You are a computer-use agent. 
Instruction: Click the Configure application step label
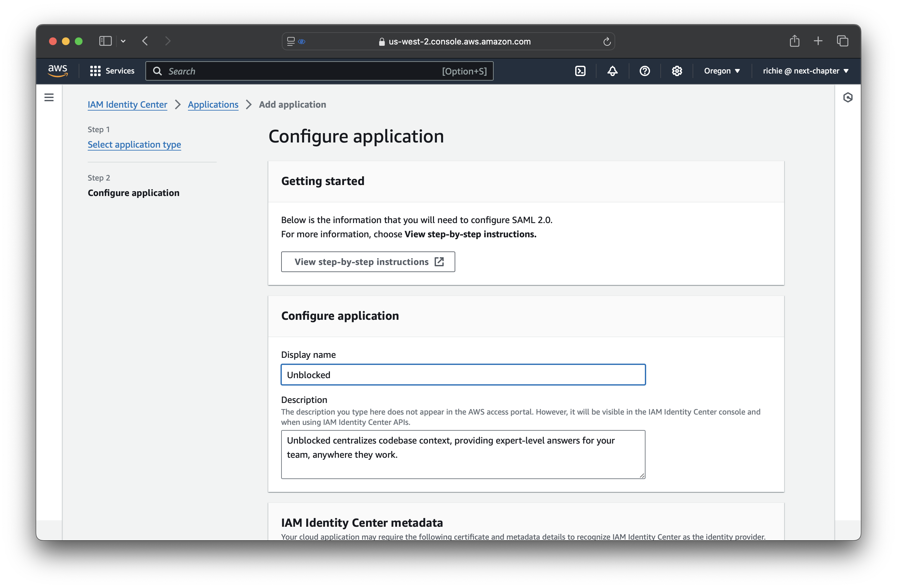click(x=133, y=192)
